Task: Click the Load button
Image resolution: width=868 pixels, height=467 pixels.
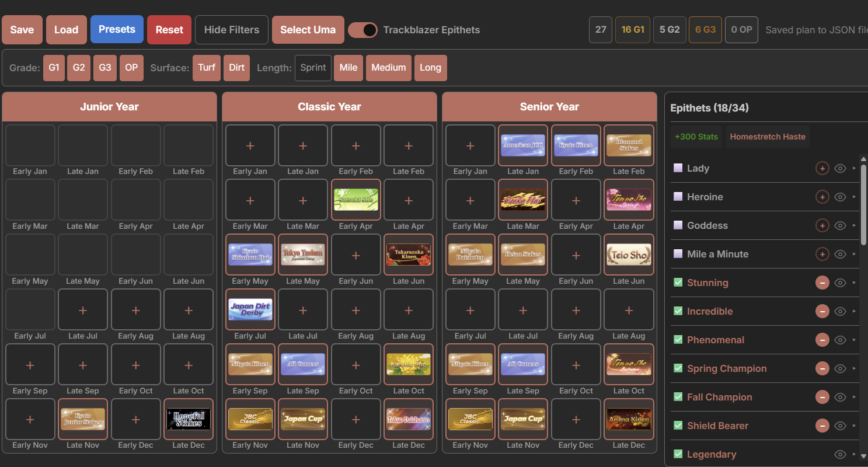Action: [67, 30]
